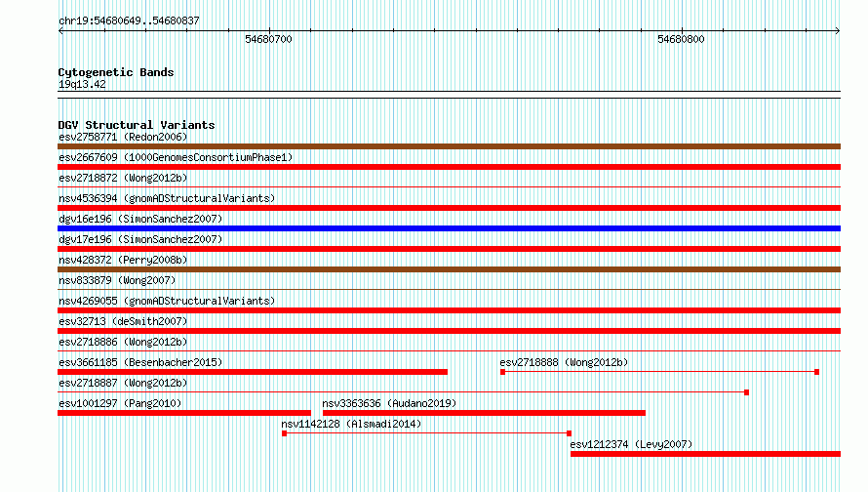Select the red bar under esv2667609
This screenshot has width=868, height=492.
pyautogui.click(x=449, y=167)
